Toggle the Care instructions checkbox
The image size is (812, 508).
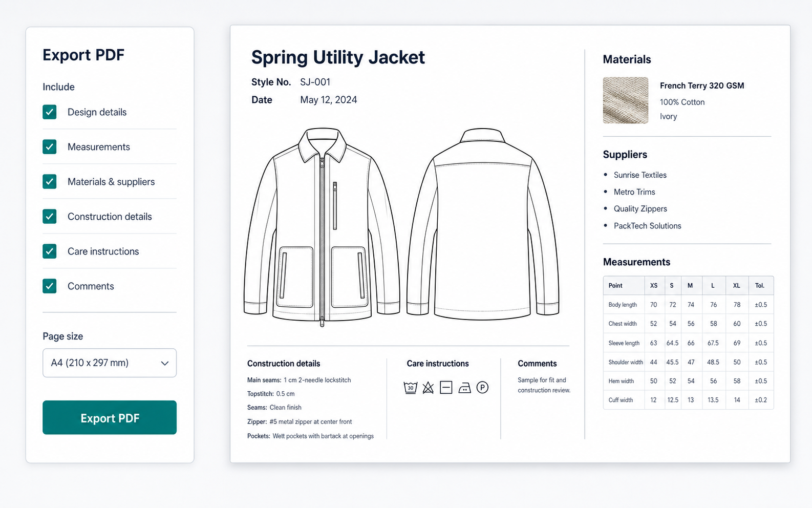click(50, 251)
